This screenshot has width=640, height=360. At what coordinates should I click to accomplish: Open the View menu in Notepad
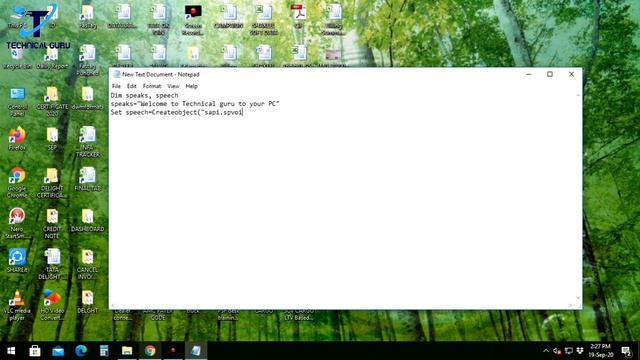tap(173, 86)
